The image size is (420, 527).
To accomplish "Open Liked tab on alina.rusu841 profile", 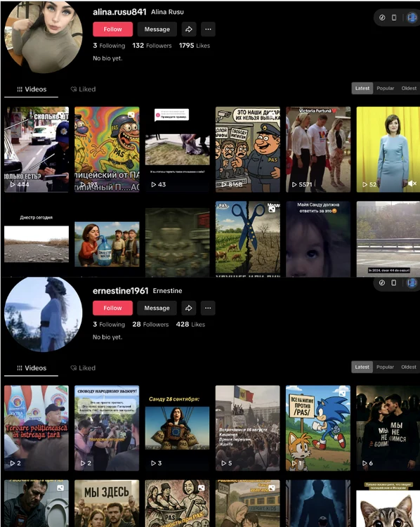I will point(83,89).
